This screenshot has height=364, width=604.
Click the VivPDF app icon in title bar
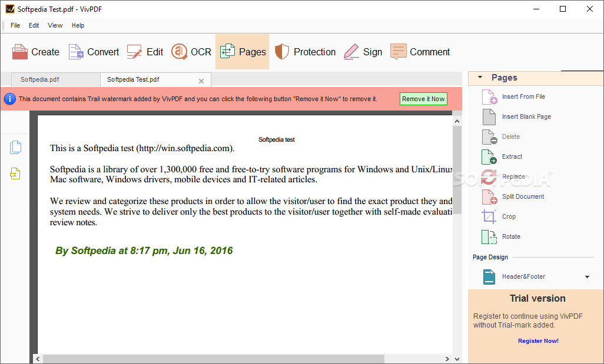pyautogui.click(x=10, y=9)
